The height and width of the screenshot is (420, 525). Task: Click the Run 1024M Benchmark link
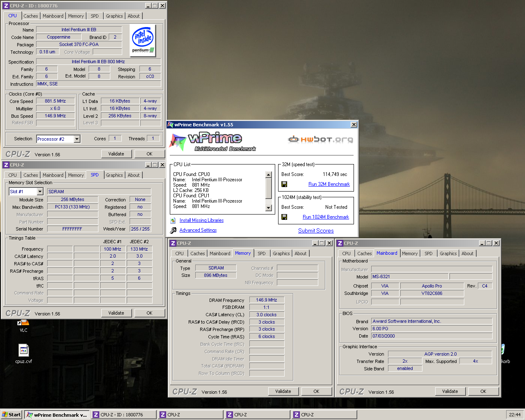pos(326,217)
